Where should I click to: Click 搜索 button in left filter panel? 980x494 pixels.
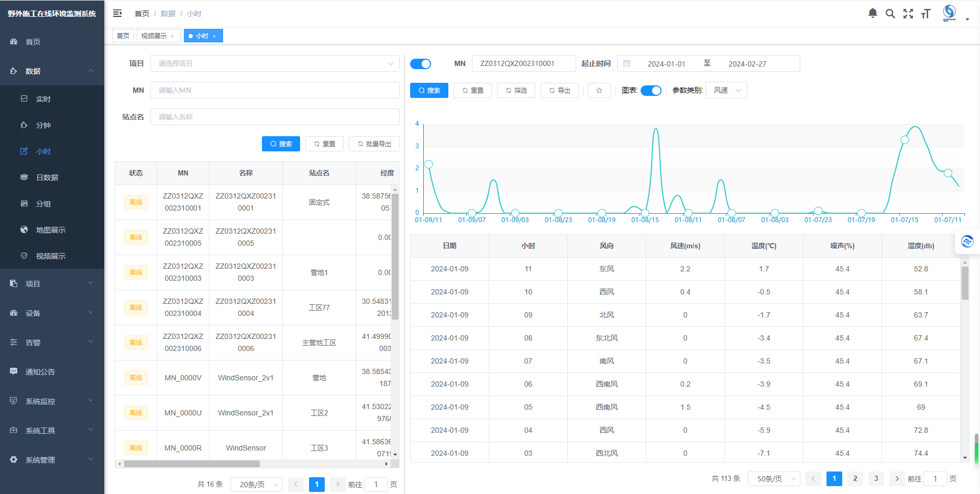pyautogui.click(x=281, y=144)
